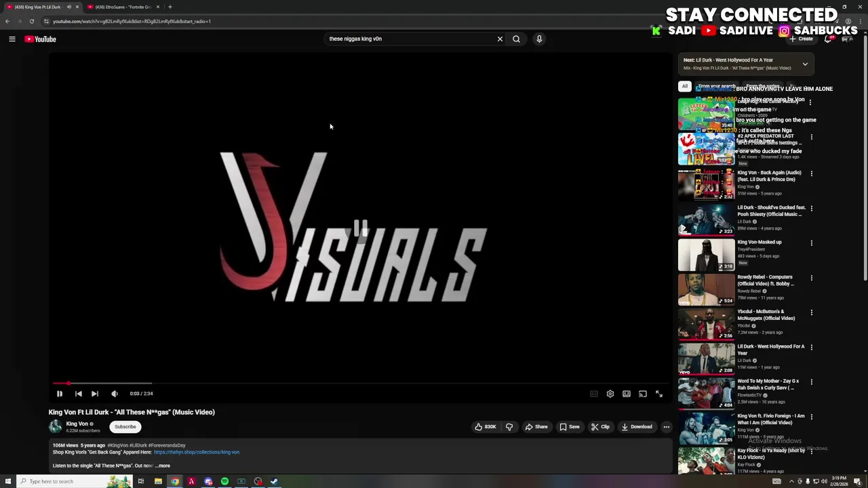Open File Explorer from taskbar
The image size is (868, 488).
coord(158,481)
